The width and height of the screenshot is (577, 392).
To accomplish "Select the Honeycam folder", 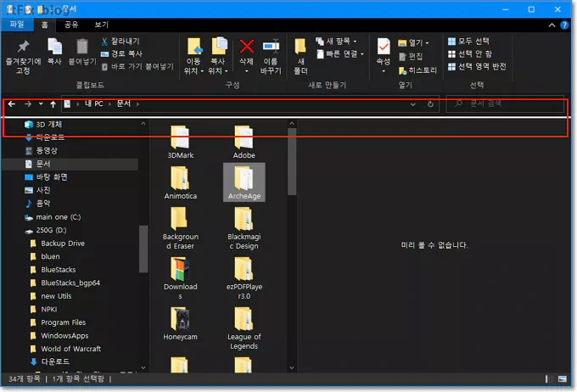I will (x=180, y=324).
